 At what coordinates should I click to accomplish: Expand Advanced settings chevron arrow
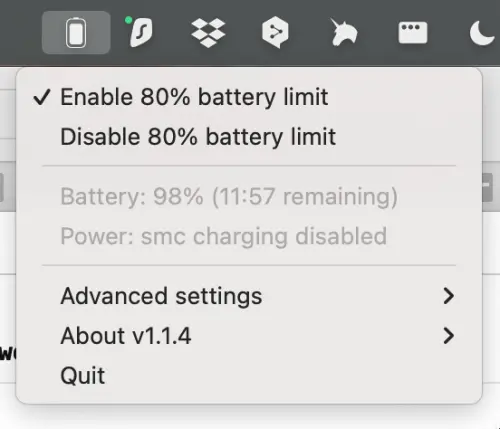pyautogui.click(x=449, y=296)
